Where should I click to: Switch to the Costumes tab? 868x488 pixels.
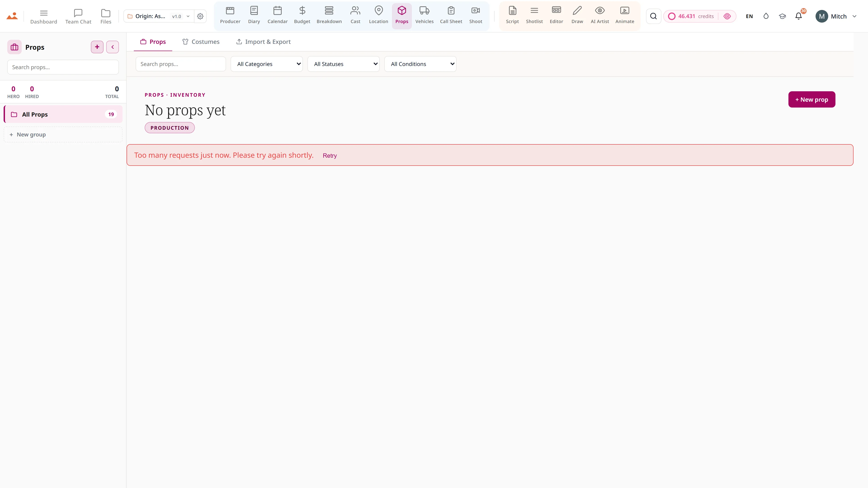coord(201,42)
